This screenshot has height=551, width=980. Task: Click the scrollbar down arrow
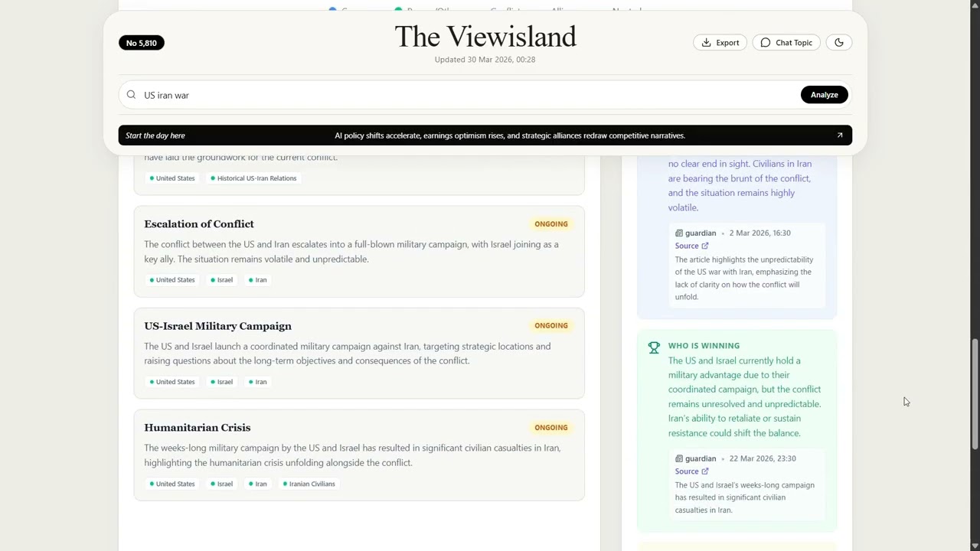pos(975,546)
